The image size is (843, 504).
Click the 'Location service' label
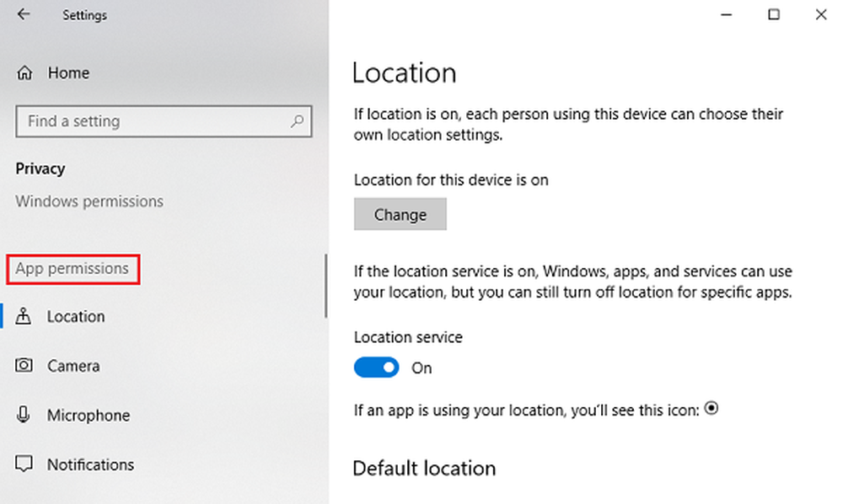[x=408, y=337]
